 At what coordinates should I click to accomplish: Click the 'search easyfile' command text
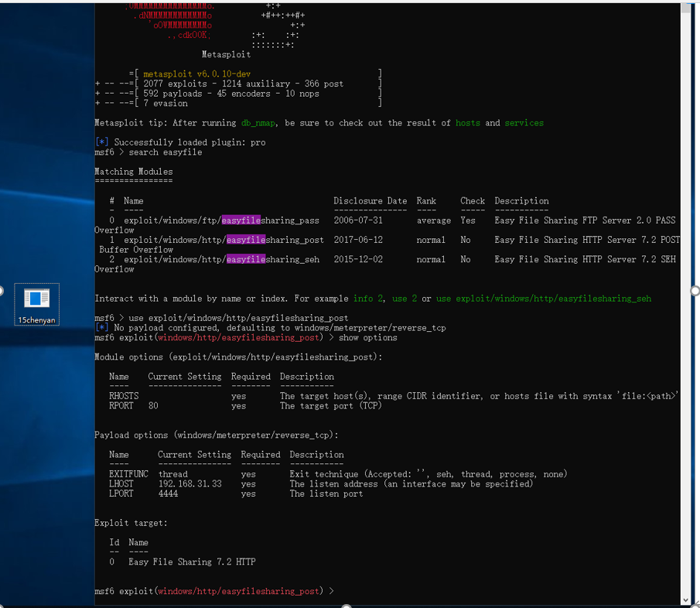166,152
